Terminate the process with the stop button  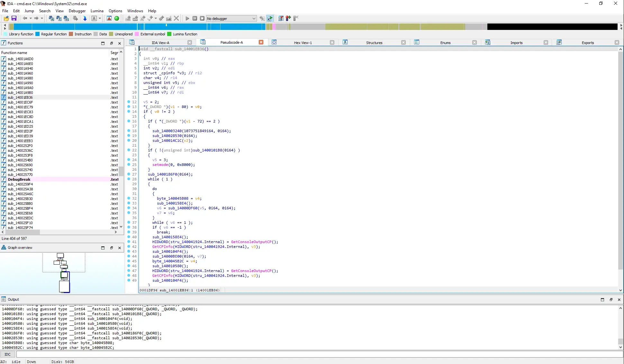coord(202,18)
